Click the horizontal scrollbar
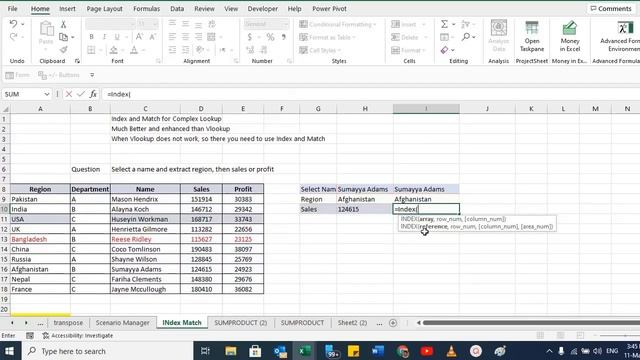The width and height of the screenshot is (640, 360). point(531,323)
